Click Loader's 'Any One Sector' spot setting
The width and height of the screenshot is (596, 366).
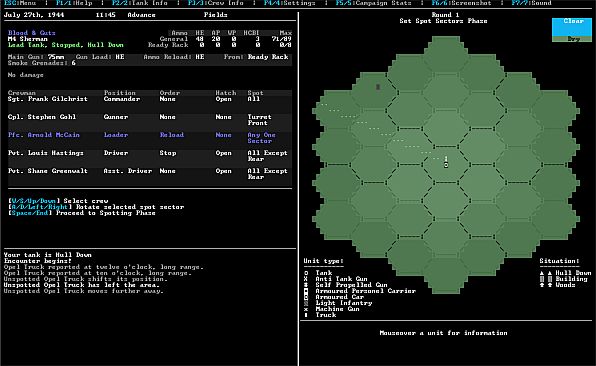click(x=262, y=138)
